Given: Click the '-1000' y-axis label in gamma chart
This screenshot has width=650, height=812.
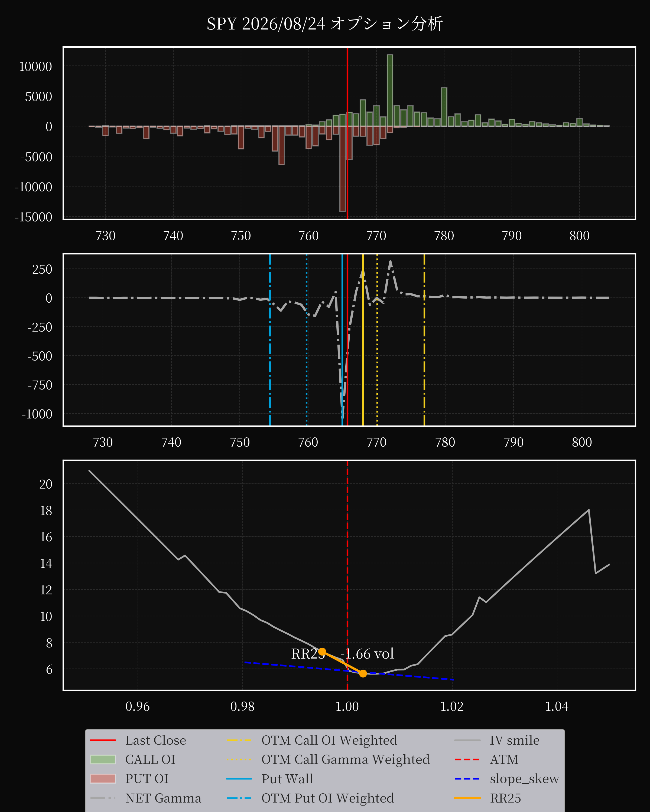Looking at the screenshot, I should pyautogui.click(x=37, y=414).
